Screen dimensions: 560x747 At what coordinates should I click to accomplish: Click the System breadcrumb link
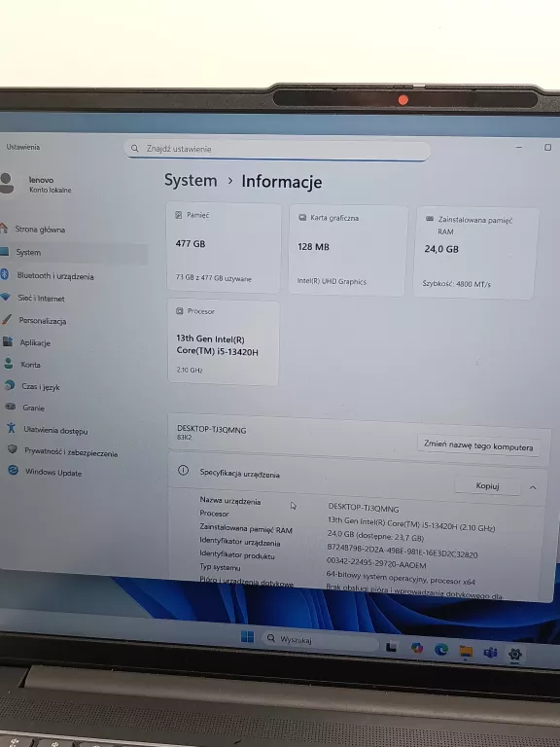coord(191,181)
